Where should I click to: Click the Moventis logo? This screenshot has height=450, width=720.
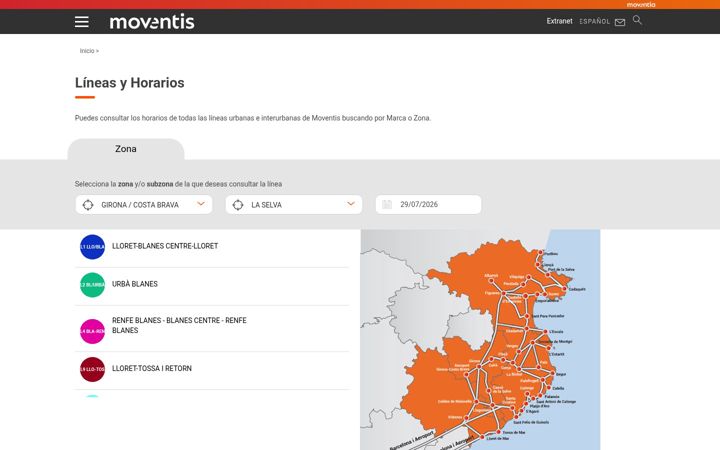point(152,22)
